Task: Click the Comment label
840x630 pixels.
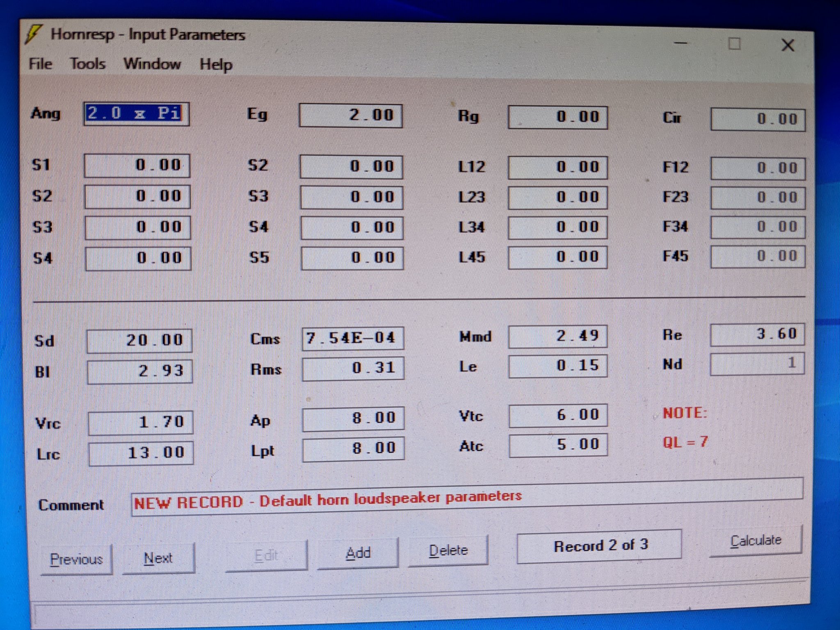Action: (71, 505)
